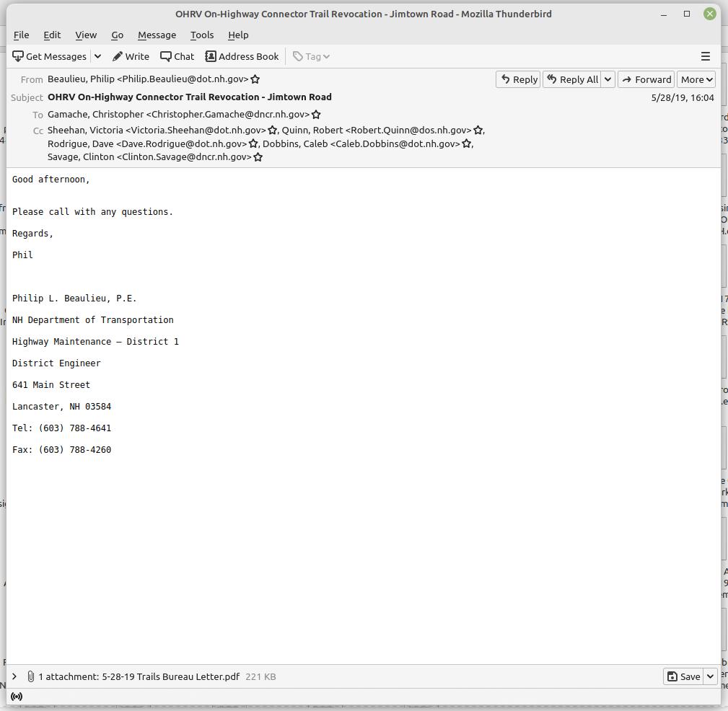Toggle star beside Victoria Sheehan address
Viewport: 728px width, 711px height.
point(273,131)
